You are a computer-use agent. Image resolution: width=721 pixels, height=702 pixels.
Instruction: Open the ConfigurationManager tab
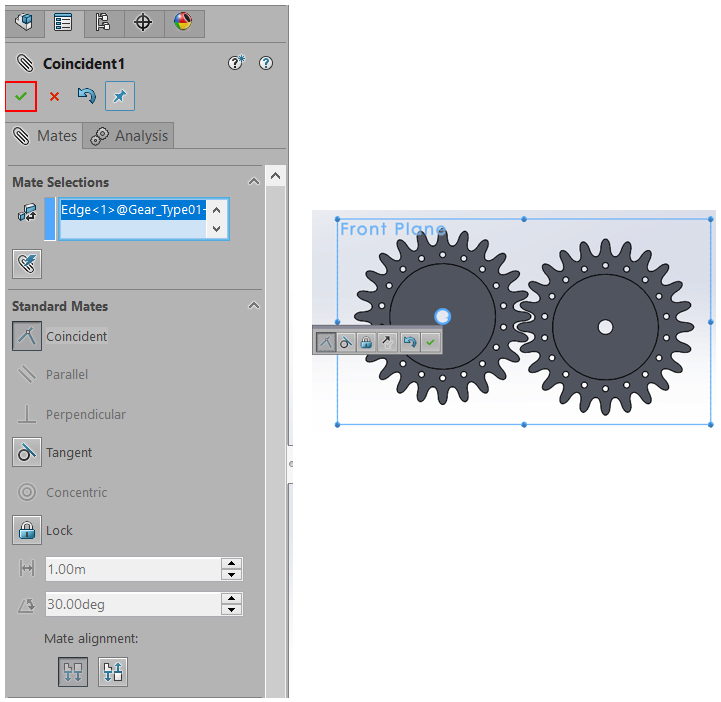[103, 22]
